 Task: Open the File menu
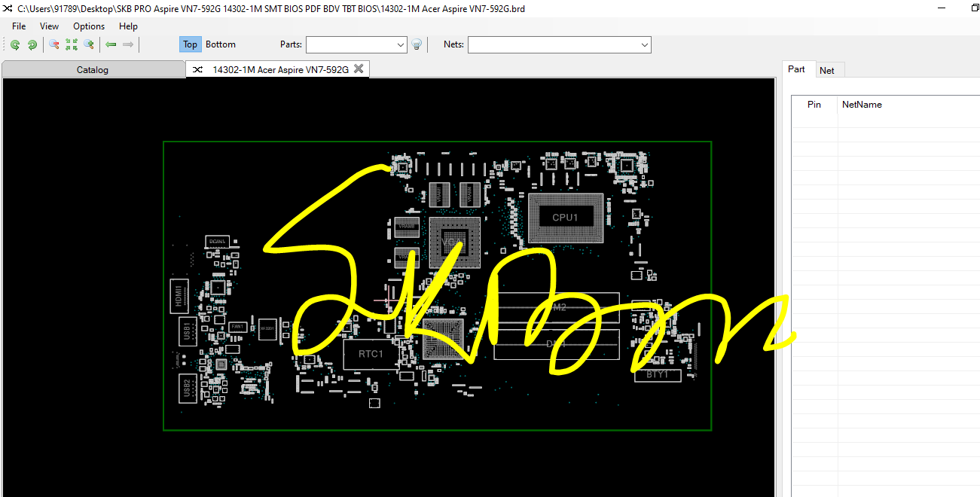19,26
